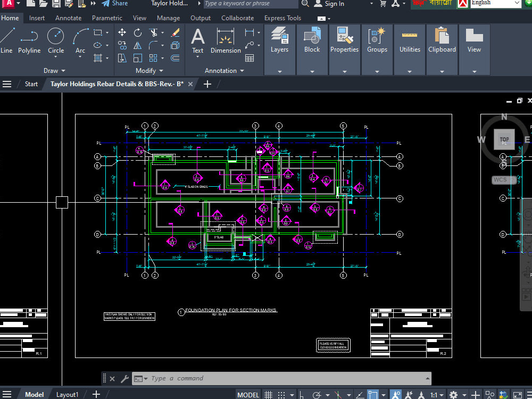Activate the Erase tool
The width and height of the screenshot is (532, 399).
tap(174, 32)
